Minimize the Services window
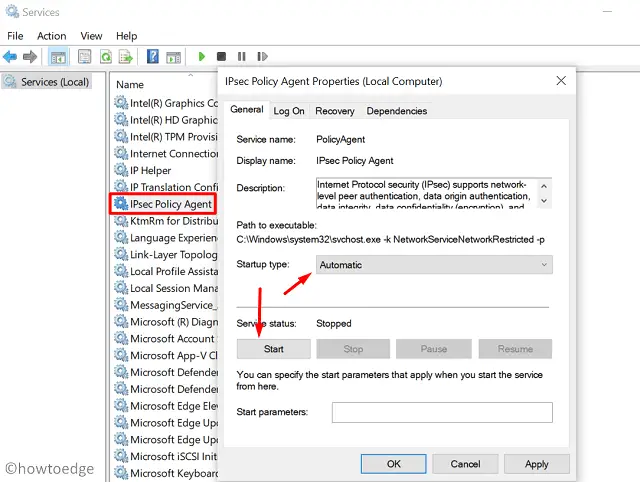The width and height of the screenshot is (640, 482). click(x=607, y=11)
